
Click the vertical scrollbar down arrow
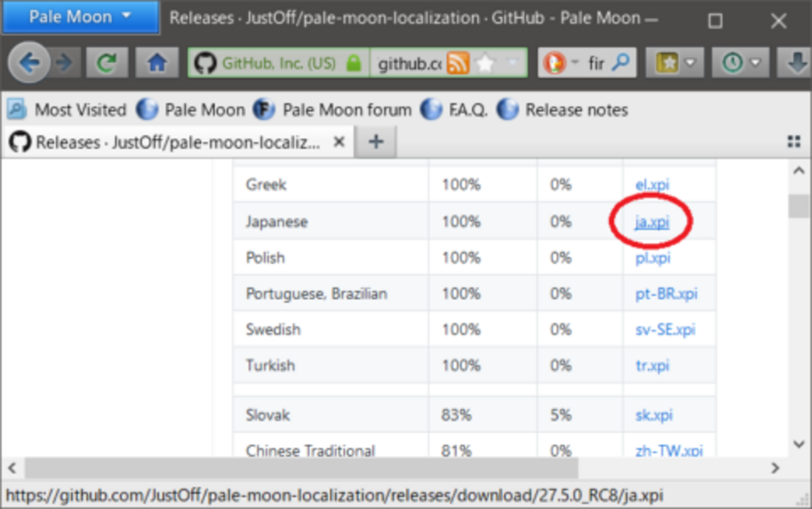tap(798, 444)
